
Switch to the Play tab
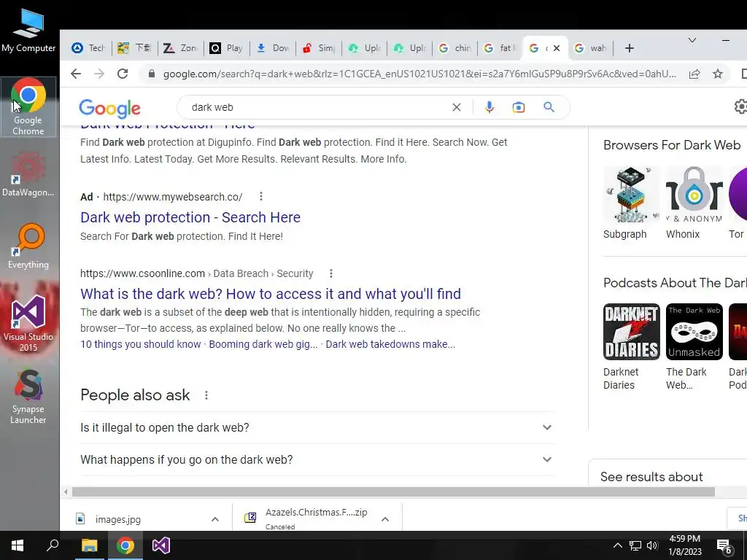[x=227, y=48]
